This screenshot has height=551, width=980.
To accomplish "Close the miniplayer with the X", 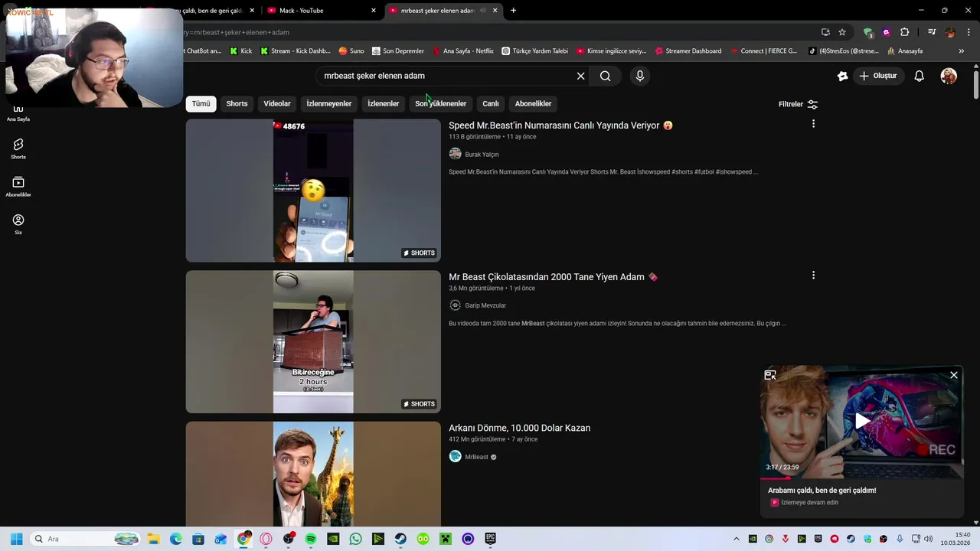I will point(954,375).
